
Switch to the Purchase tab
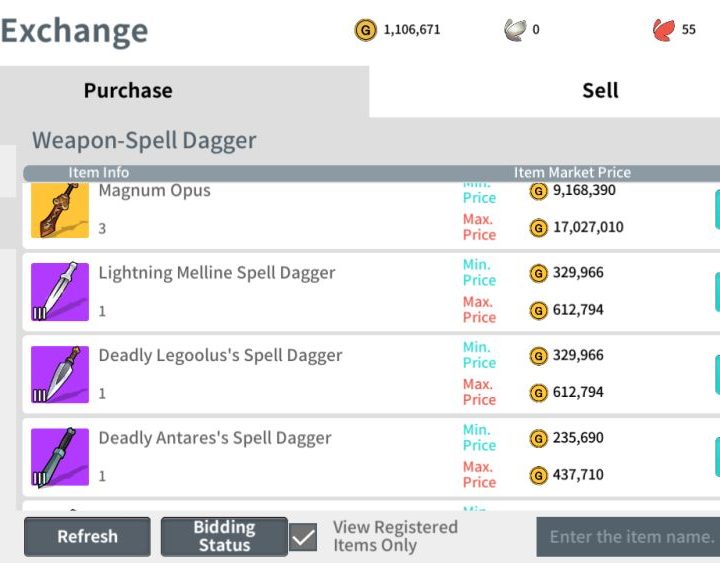point(128,91)
